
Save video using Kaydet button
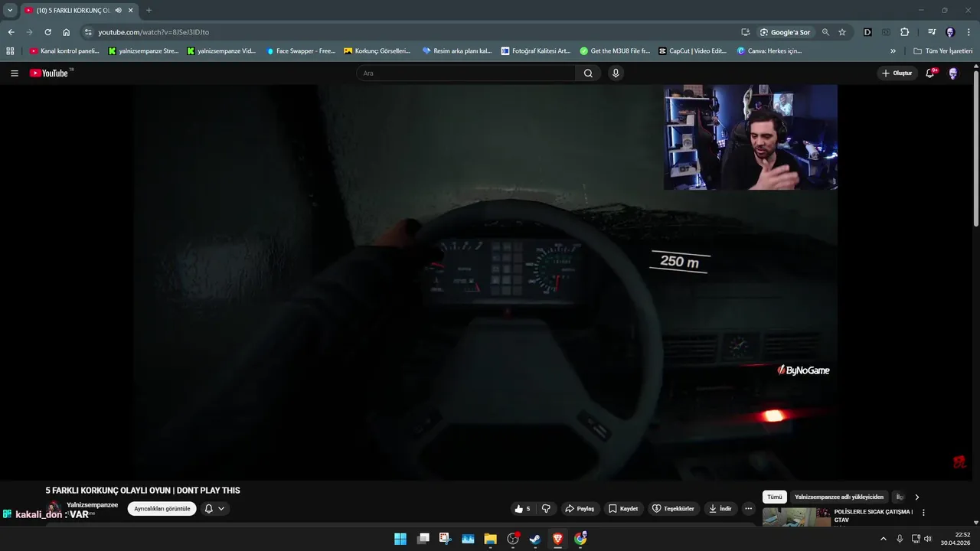[623, 509]
